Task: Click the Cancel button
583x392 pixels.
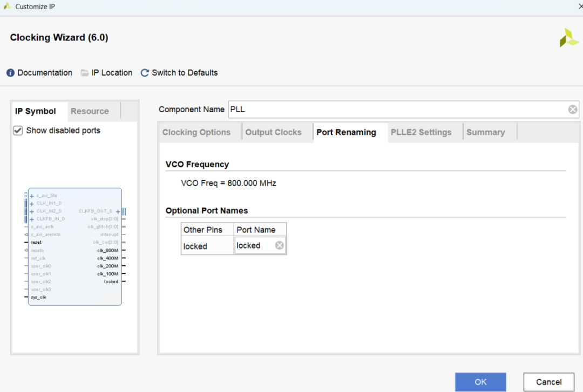Action: tap(548, 382)
